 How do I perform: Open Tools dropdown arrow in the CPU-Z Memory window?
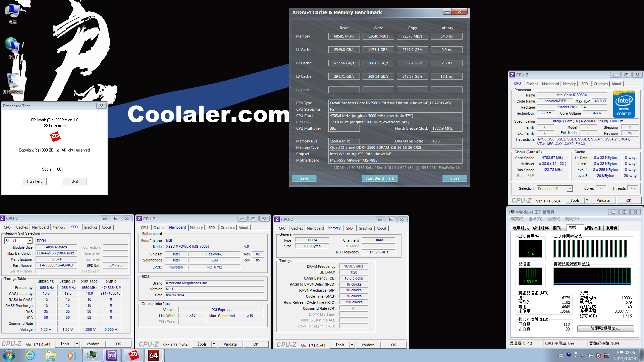click(x=352, y=345)
